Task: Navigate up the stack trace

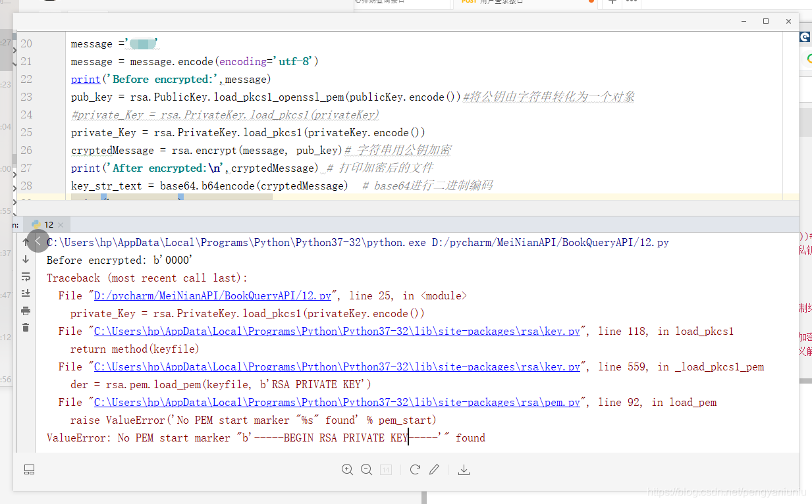Action: click(x=26, y=241)
